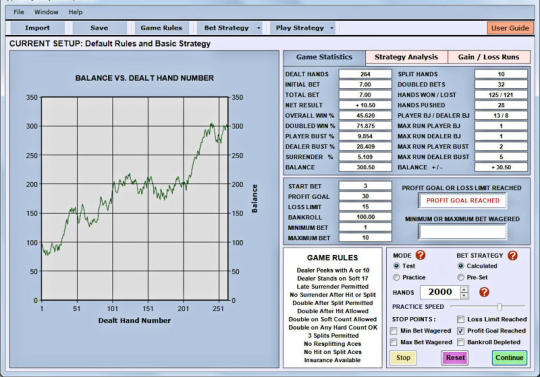Click the Max Run Dealer Bust value 5

point(501,157)
